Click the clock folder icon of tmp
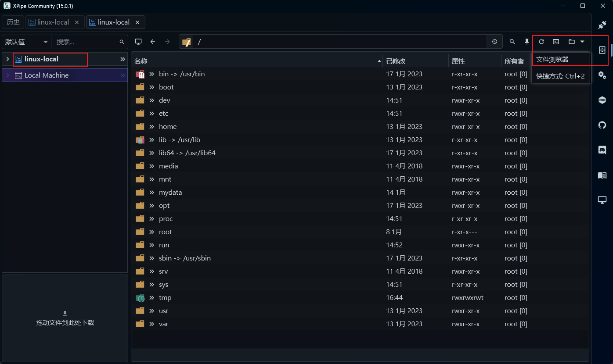 tap(140, 298)
